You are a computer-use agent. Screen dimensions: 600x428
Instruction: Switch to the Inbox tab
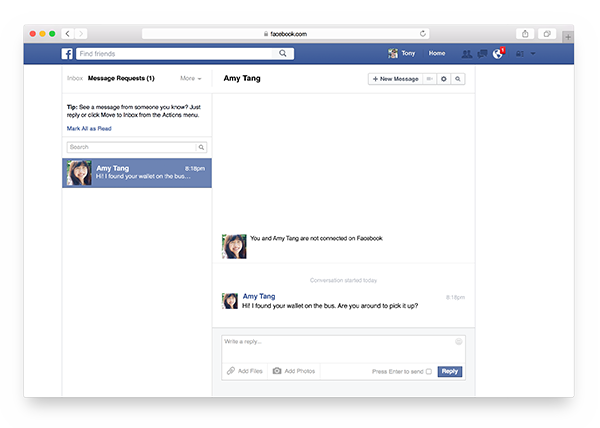pyautogui.click(x=75, y=78)
